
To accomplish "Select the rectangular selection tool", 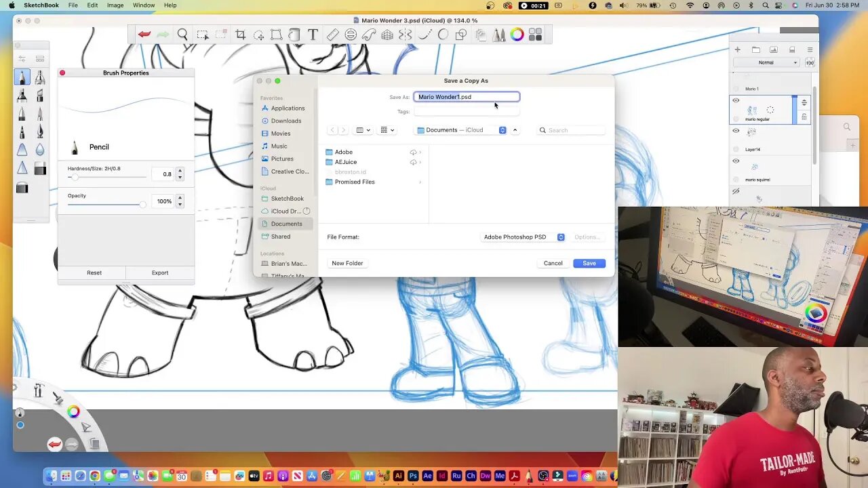I will (202, 35).
